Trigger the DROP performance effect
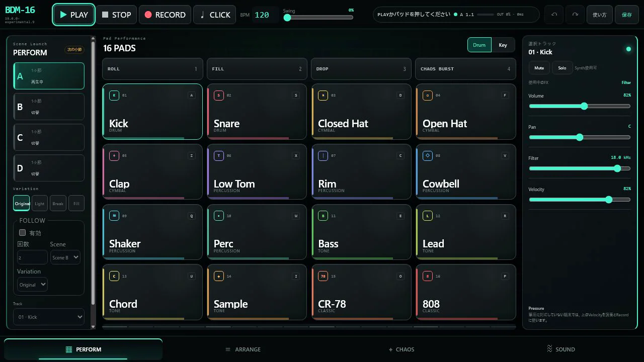 coord(361,69)
